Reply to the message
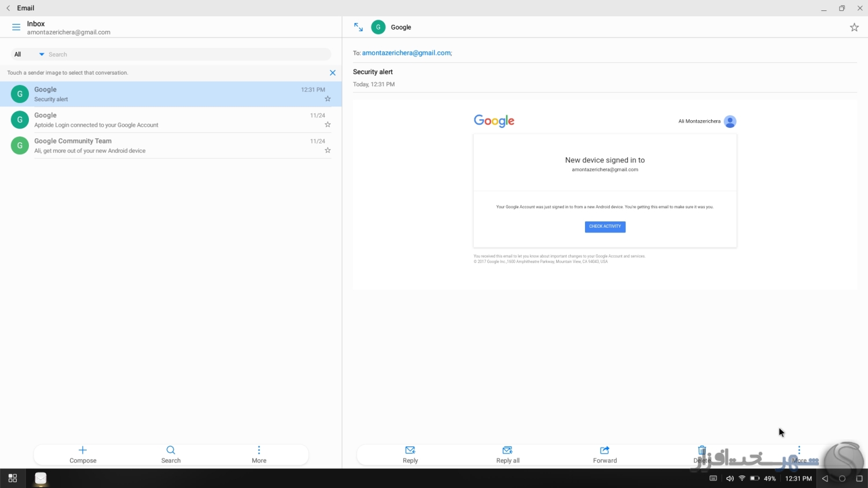Viewport: 868px width, 488px height. point(410,454)
